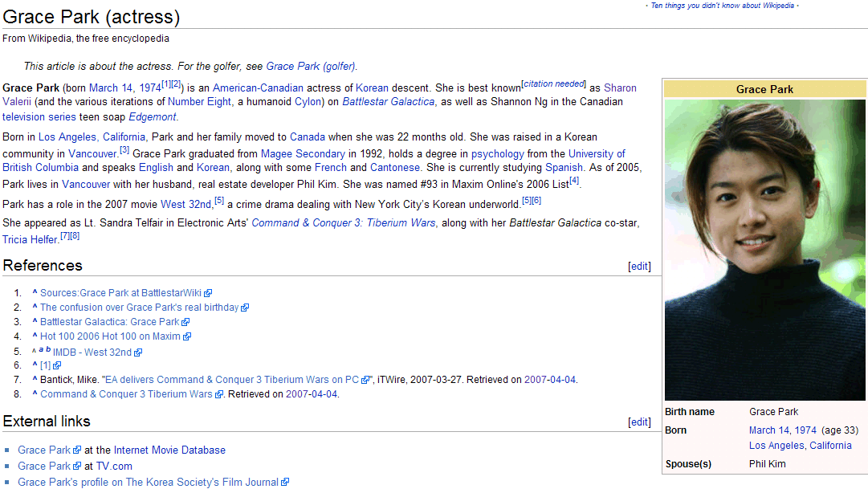Open 'Hot 100 2006 Hot 100 on Maxim' reference

(110, 336)
